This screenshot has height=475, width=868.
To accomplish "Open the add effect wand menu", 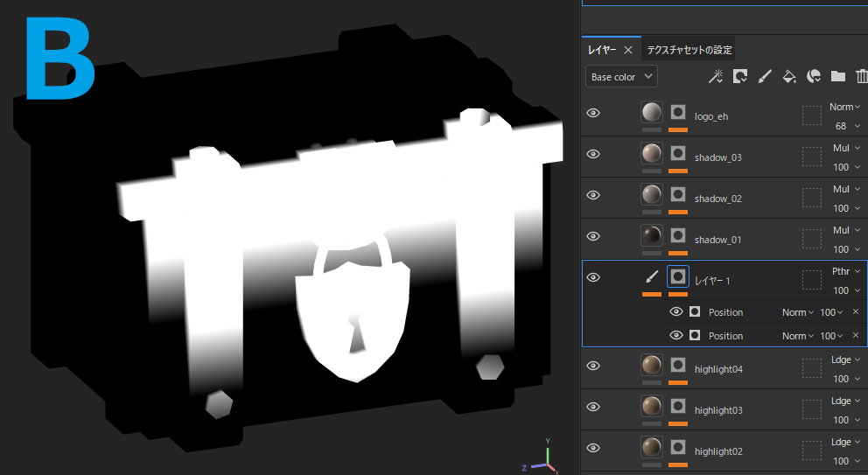I will [x=715, y=77].
